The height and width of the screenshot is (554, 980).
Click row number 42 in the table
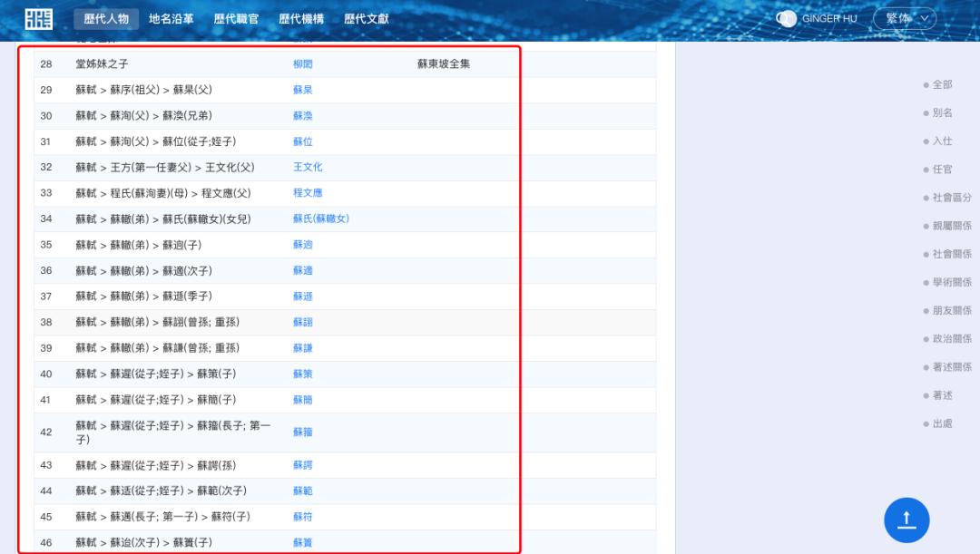click(x=45, y=433)
